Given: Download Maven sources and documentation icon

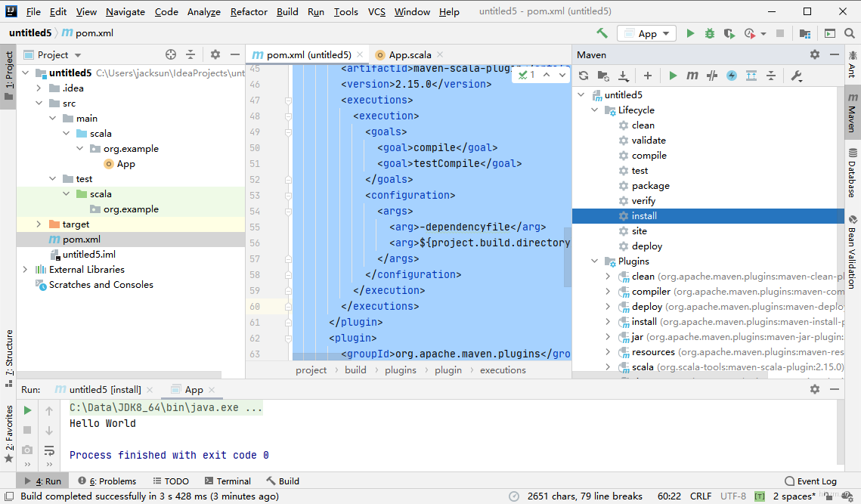Looking at the screenshot, I should 623,76.
